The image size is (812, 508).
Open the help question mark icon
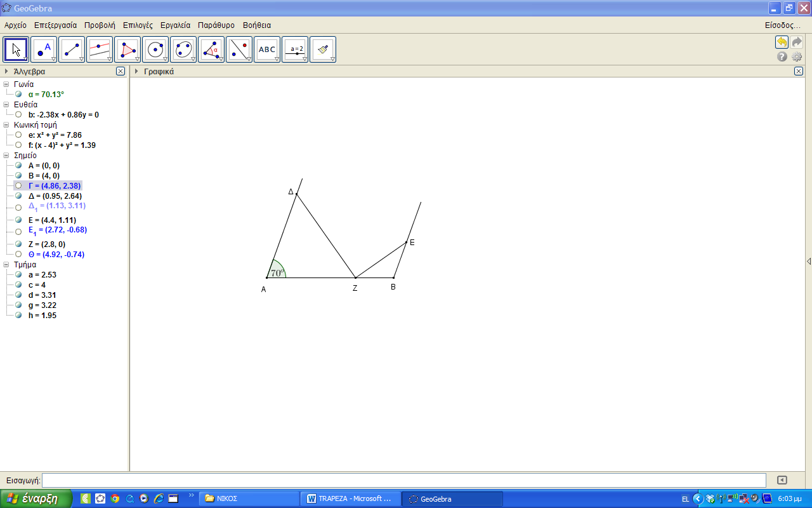point(782,57)
